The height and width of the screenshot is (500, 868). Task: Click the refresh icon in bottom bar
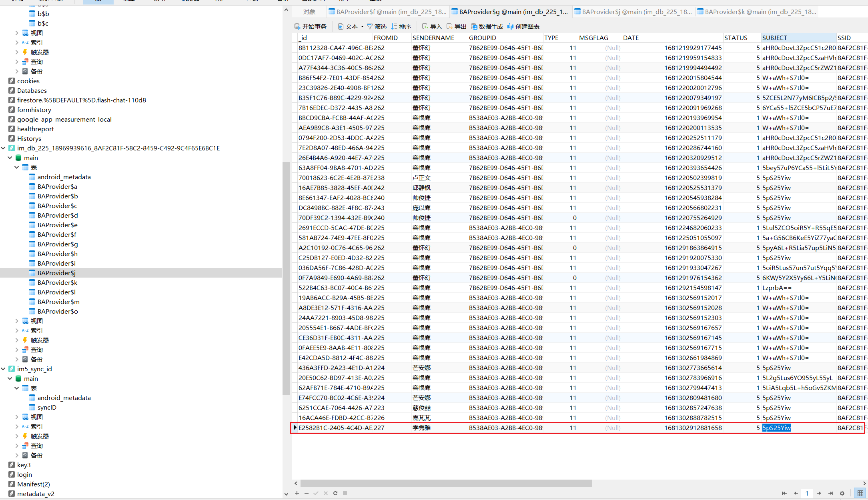click(335, 493)
